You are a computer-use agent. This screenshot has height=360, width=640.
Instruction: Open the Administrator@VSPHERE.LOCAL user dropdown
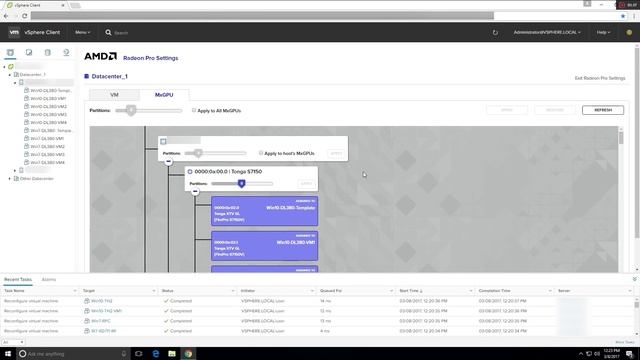(x=547, y=32)
